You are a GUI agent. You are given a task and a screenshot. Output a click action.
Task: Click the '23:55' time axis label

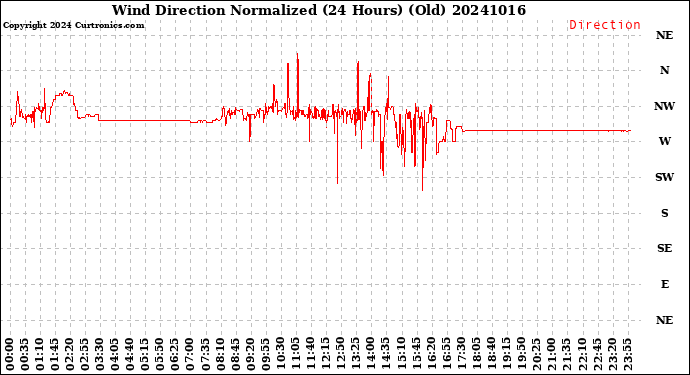coord(627,354)
